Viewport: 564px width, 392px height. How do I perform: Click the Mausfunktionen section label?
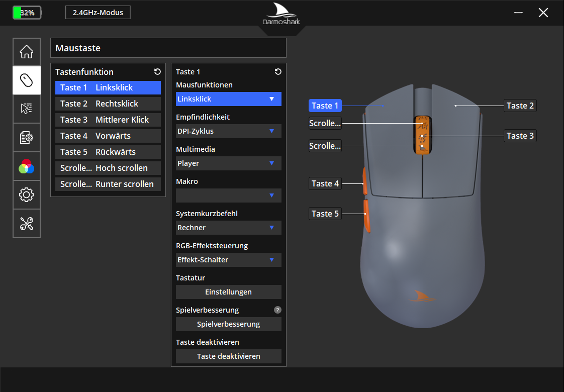pyautogui.click(x=204, y=85)
